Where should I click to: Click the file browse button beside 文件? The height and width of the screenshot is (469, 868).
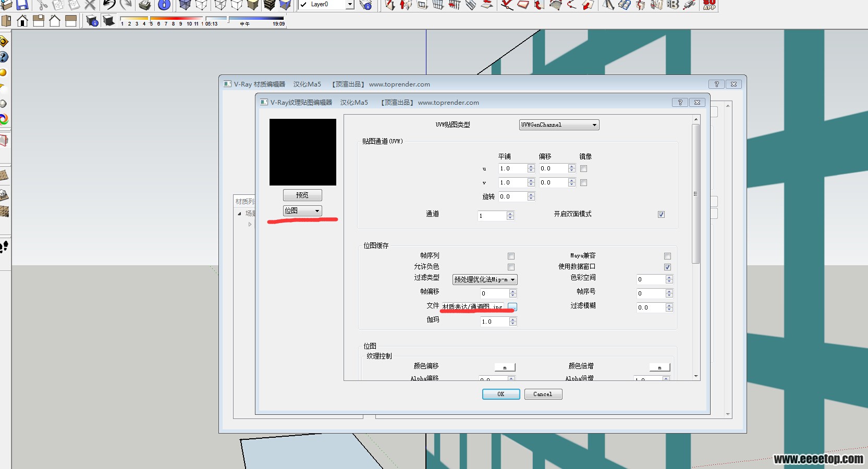pos(512,307)
